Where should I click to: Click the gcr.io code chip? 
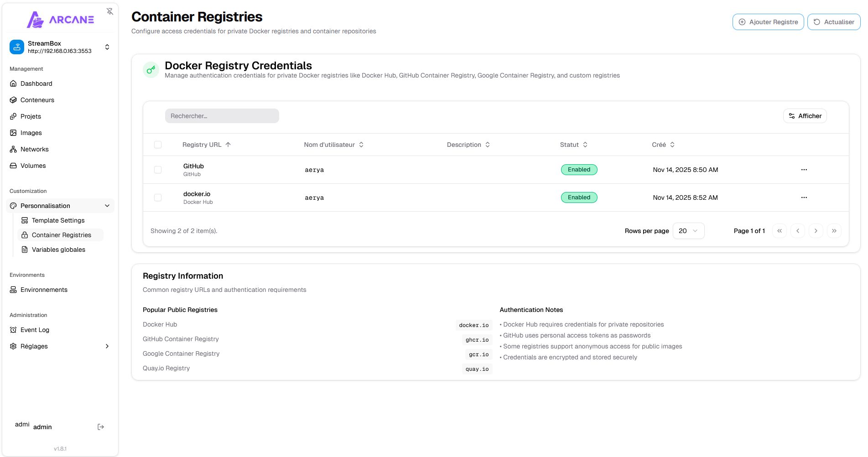479,354
